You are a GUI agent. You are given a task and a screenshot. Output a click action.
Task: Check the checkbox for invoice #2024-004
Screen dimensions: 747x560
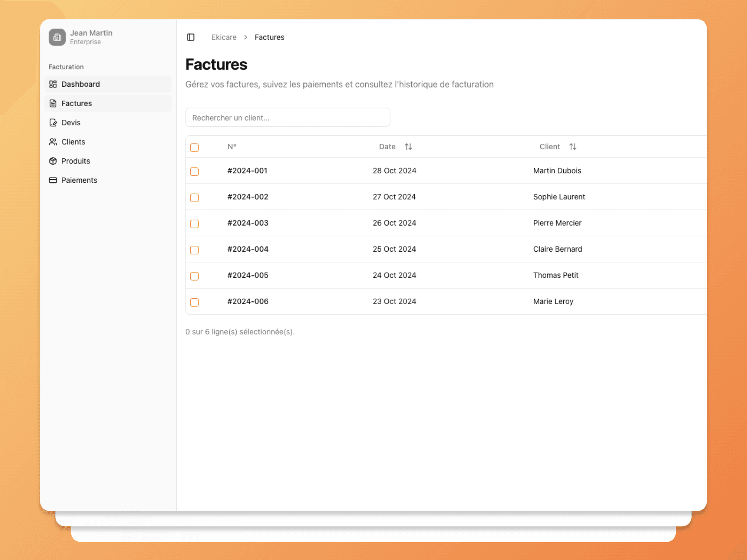coord(195,250)
